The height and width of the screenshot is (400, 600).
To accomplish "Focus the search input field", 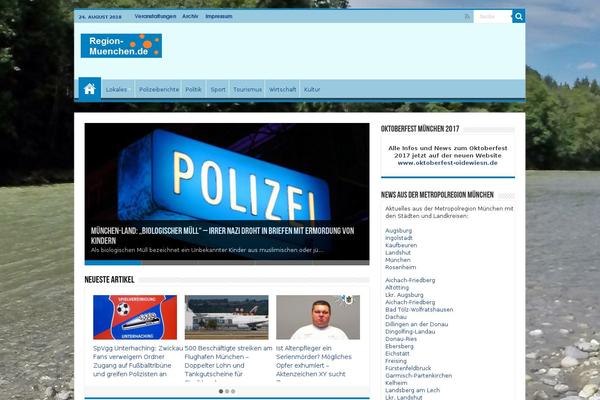I will coord(492,16).
